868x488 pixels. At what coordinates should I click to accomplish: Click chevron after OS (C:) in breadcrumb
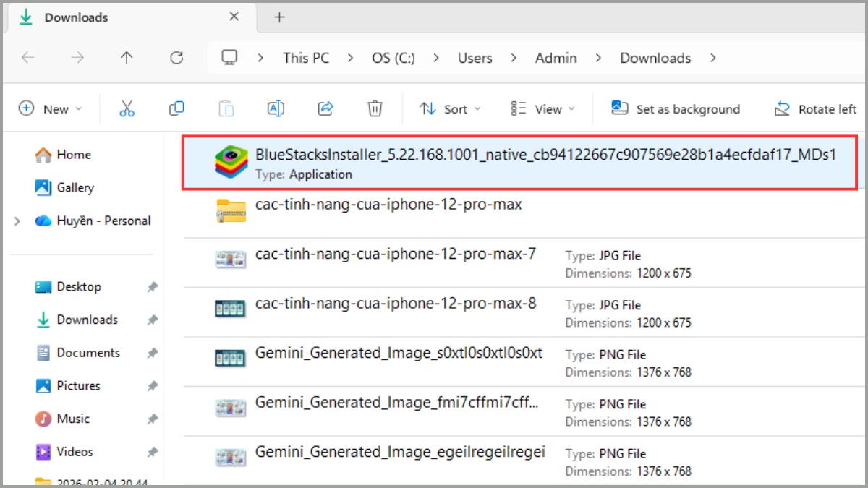(437, 58)
